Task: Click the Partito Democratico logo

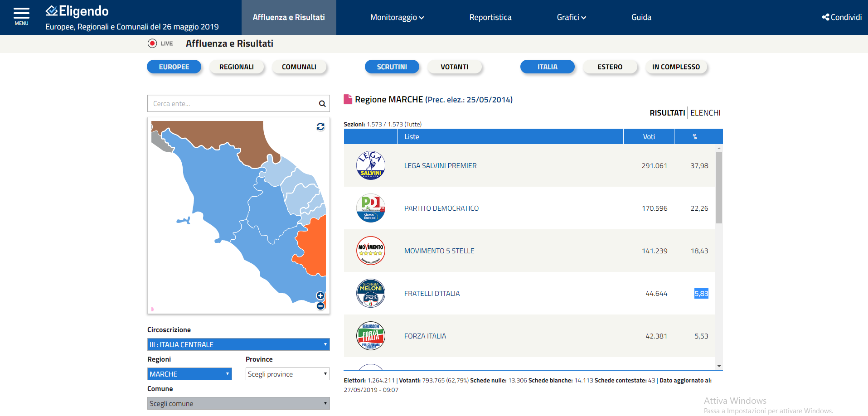Action: click(371, 208)
